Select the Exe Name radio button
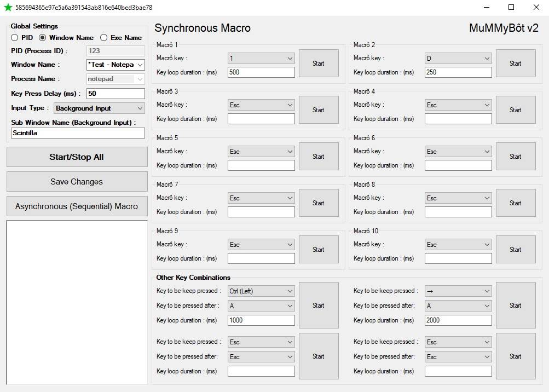This screenshot has width=549, height=392. tap(103, 38)
